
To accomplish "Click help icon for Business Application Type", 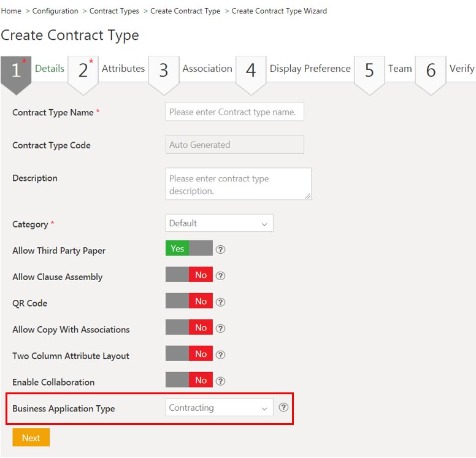I will pos(283,407).
